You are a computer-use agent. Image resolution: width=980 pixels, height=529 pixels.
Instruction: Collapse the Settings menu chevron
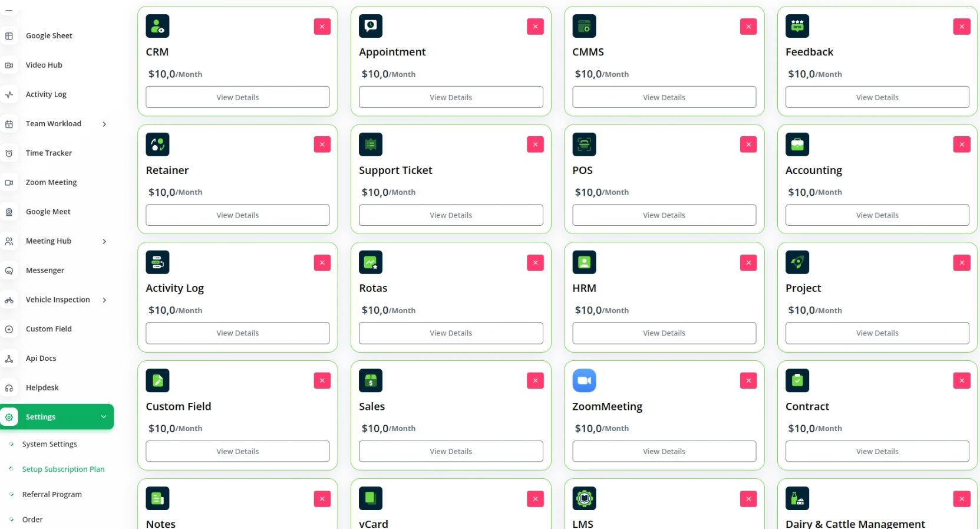pos(104,417)
